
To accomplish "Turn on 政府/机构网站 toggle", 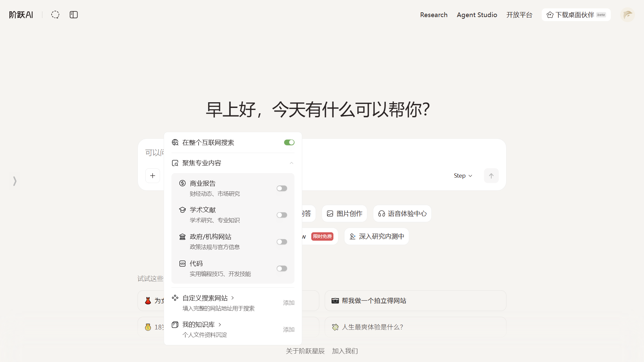I will coord(282,242).
